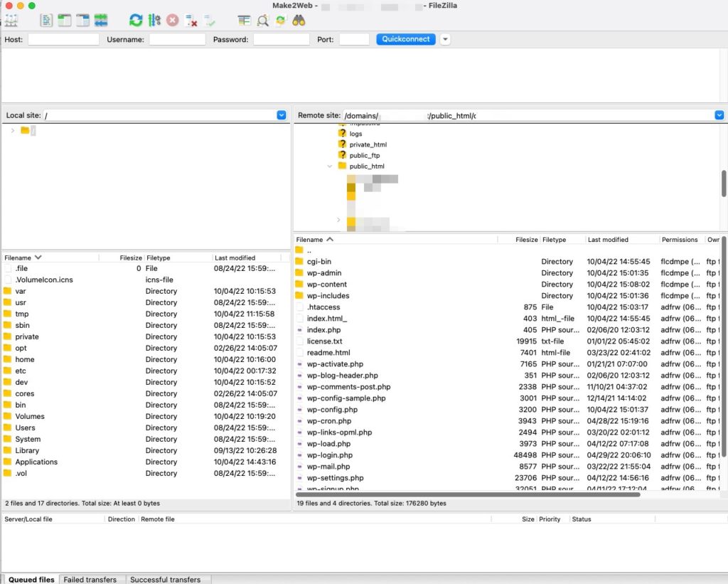Click the Host input field
The height and width of the screenshot is (584, 728).
coord(63,40)
